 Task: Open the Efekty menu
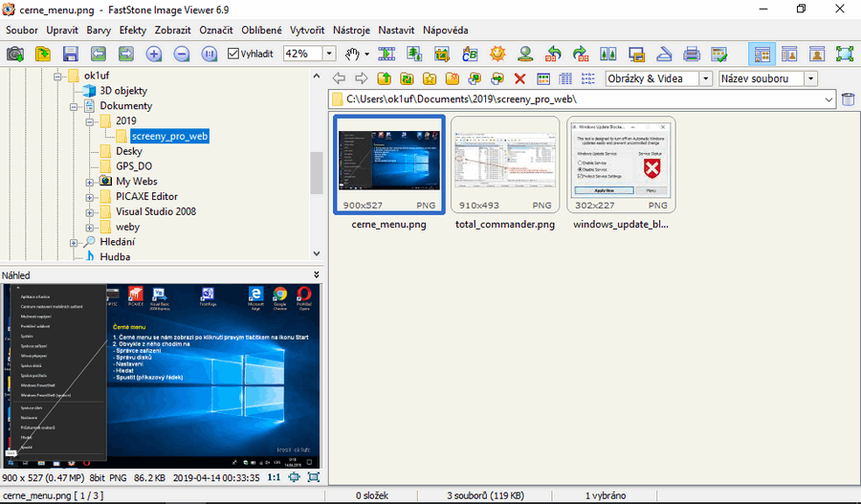[132, 30]
